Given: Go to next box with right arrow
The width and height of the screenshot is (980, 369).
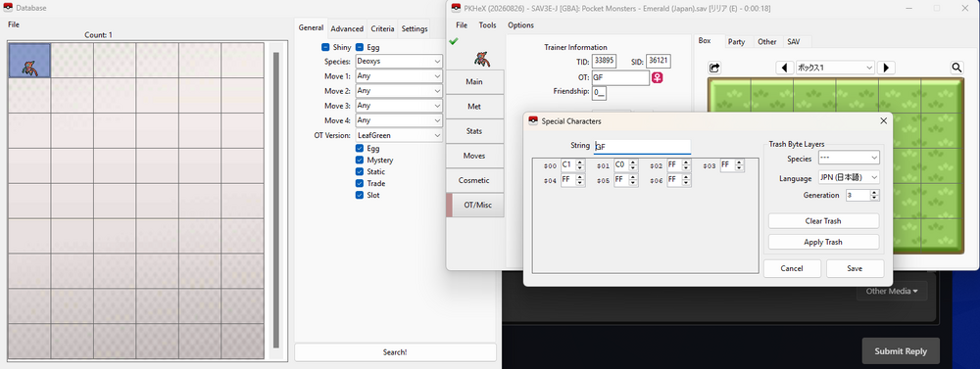Looking at the screenshot, I should coord(886,68).
